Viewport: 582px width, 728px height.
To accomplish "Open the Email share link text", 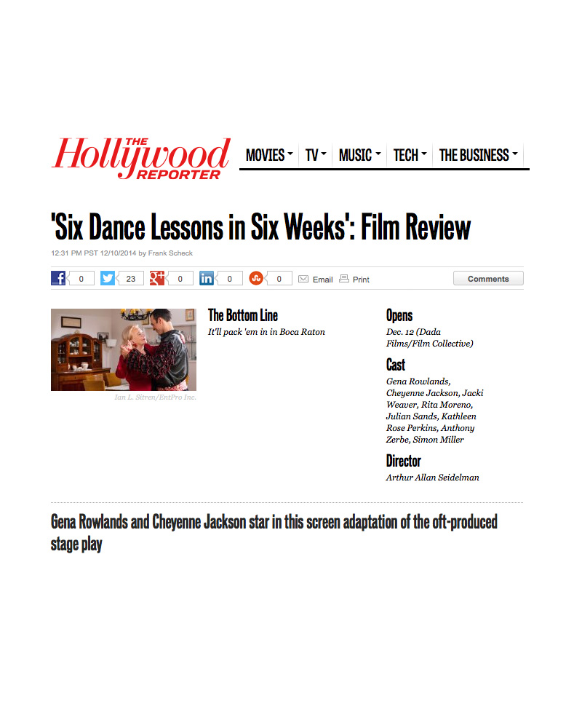I will click(x=322, y=280).
